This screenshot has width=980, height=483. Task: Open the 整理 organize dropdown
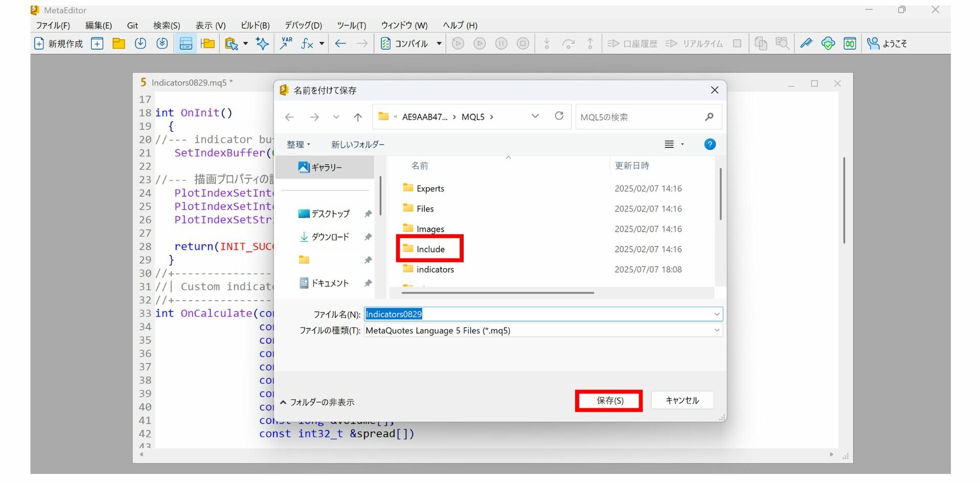[299, 145]
